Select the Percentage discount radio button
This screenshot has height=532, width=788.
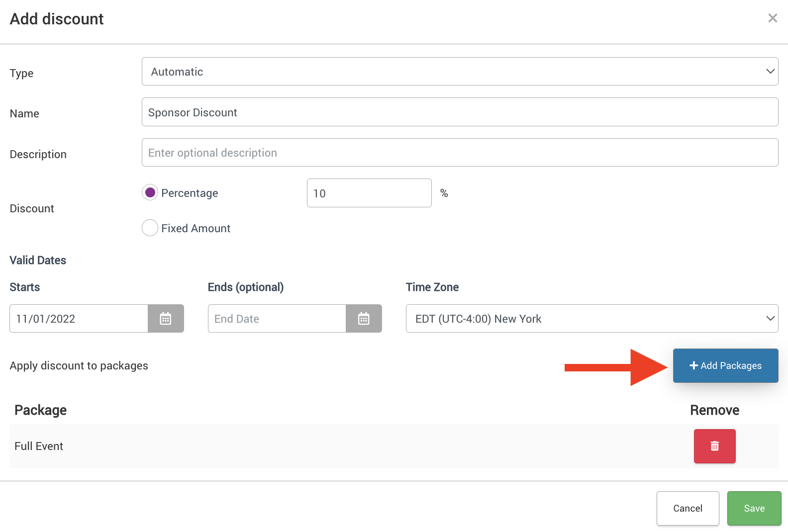[x=150, y=192]
